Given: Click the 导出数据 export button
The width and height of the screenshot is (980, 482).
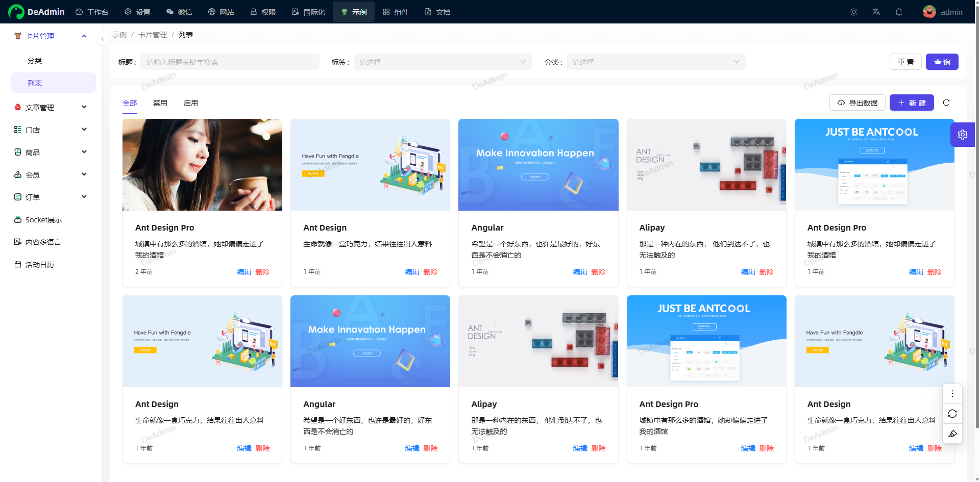Looking at the screenshot, I should tap(857, 103).
